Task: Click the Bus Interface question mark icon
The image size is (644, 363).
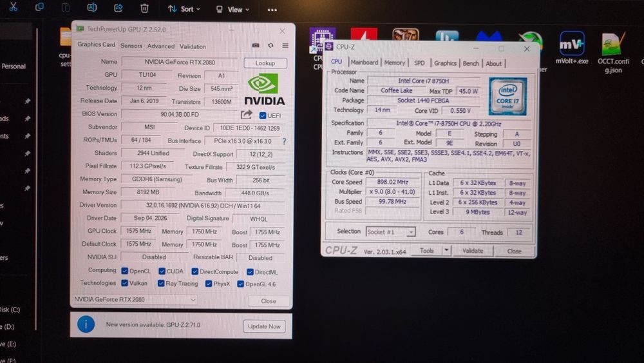Action: [x=284, y=141]
